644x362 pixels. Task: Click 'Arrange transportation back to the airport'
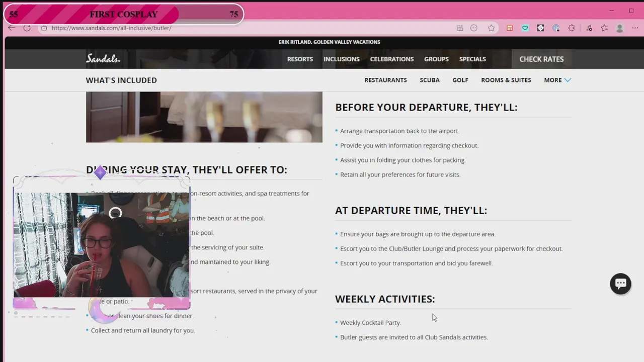click(399, 131)
